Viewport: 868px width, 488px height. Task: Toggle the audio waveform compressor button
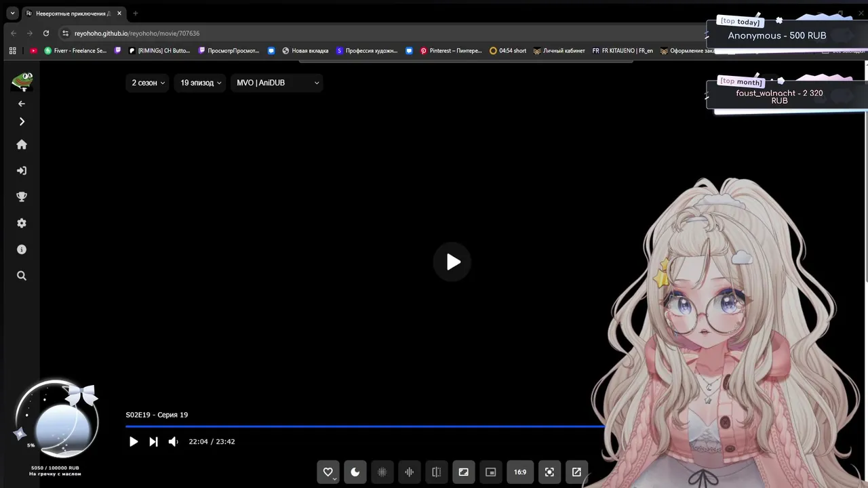point(410,472)
